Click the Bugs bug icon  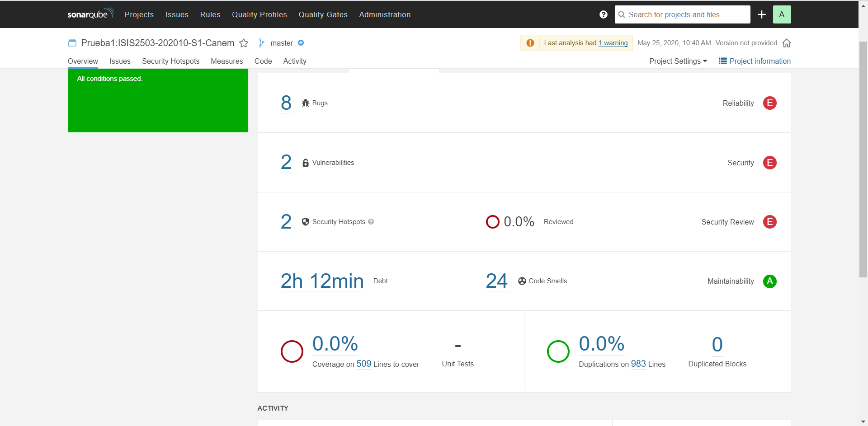(306, 103)
